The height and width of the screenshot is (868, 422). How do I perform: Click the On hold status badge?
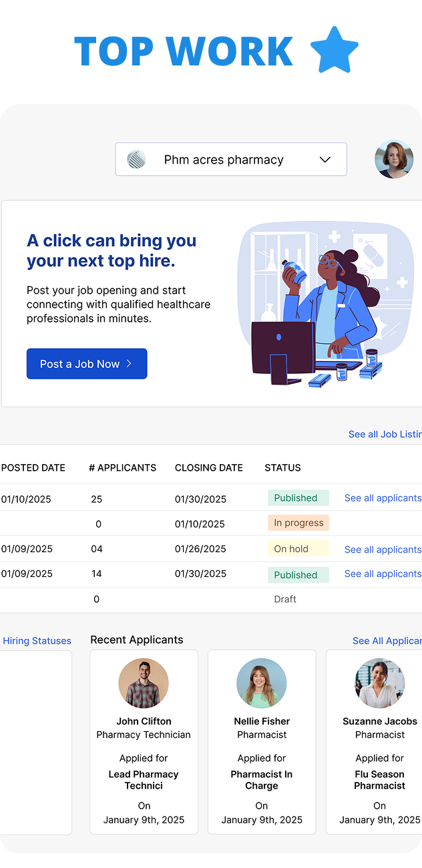point(298,549)
